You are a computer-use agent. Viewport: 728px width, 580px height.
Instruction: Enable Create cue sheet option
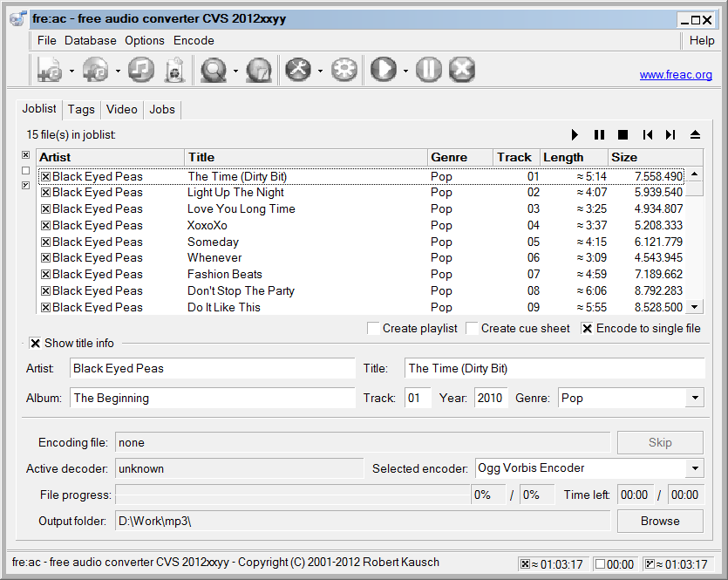click(472, 328)
